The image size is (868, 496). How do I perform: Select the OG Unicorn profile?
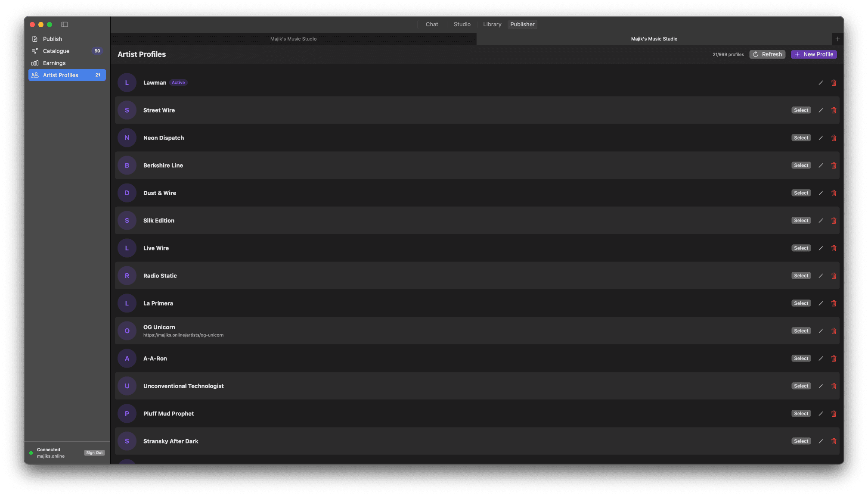[x=801, y=331]
